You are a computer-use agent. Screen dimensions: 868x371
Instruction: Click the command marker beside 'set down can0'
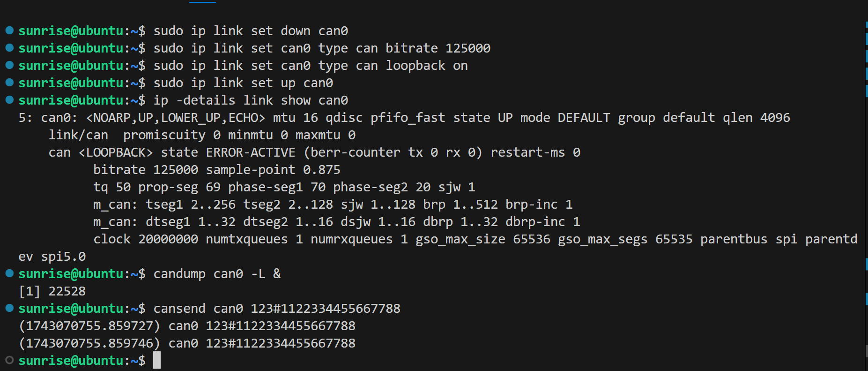click(9, 30)
